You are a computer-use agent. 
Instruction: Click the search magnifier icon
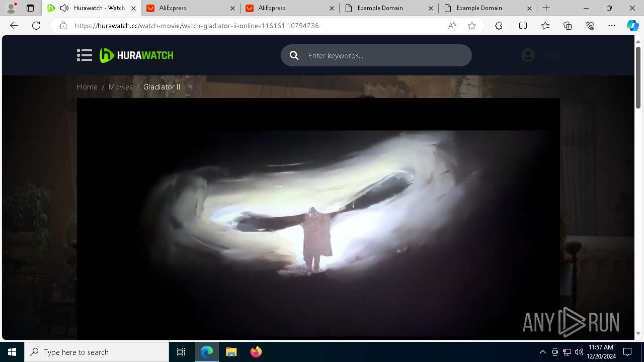[294, 55]
